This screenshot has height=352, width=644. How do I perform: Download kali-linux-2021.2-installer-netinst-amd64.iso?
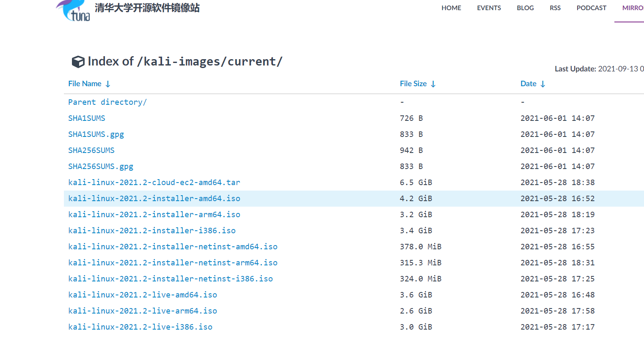173,247
